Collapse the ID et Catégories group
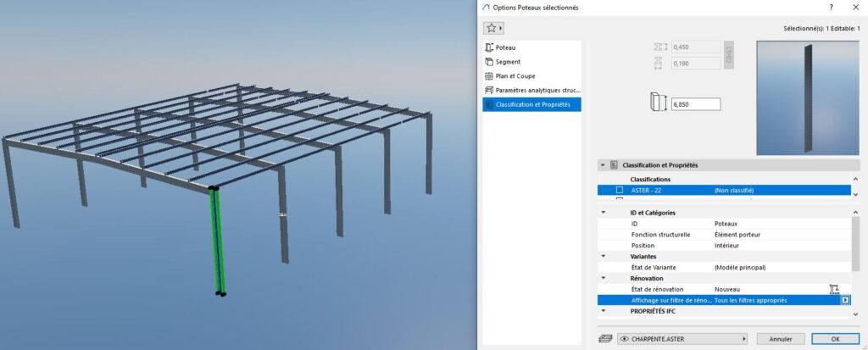This screenshot has height=350, width=868. point(603,212)
